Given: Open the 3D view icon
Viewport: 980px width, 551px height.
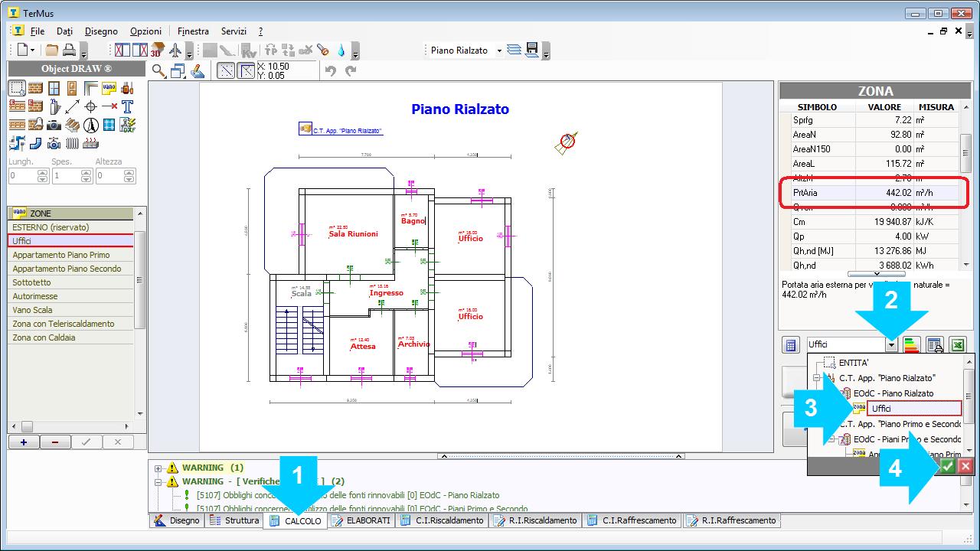Looking at the screenshot, I should (x=157, y=51).
